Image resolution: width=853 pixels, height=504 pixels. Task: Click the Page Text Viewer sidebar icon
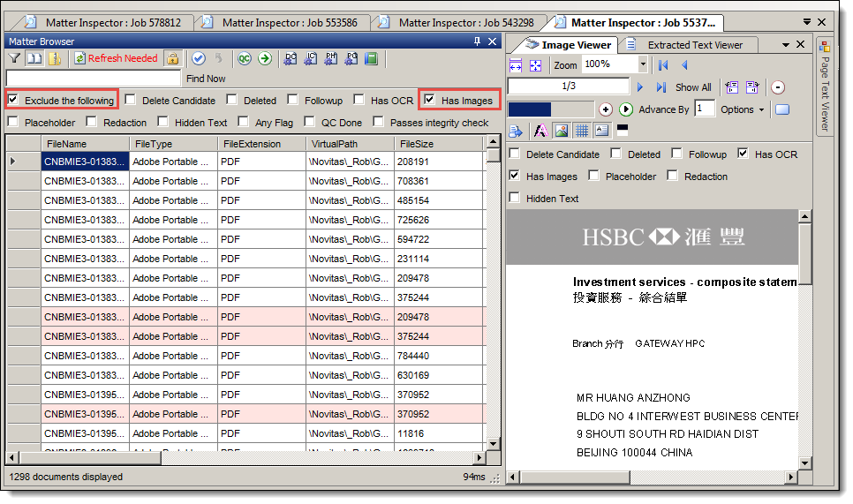pos(826,48)
